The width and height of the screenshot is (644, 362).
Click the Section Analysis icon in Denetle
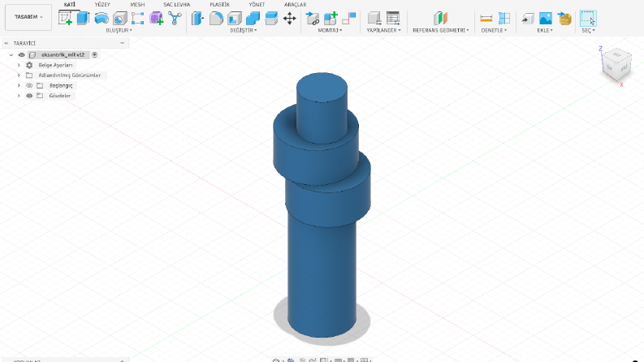point(504,18)
